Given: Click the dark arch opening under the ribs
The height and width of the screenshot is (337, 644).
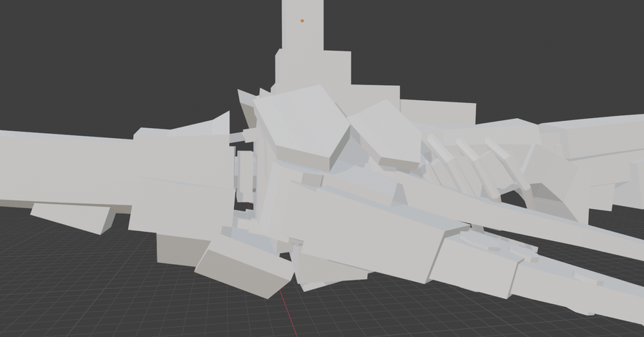Looking at the screenshot, I should coord(514,200).
